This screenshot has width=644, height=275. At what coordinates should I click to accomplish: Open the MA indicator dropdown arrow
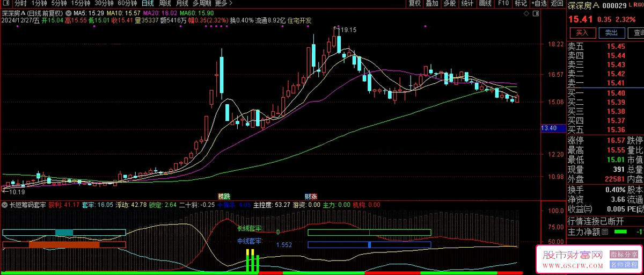(68, 12)
